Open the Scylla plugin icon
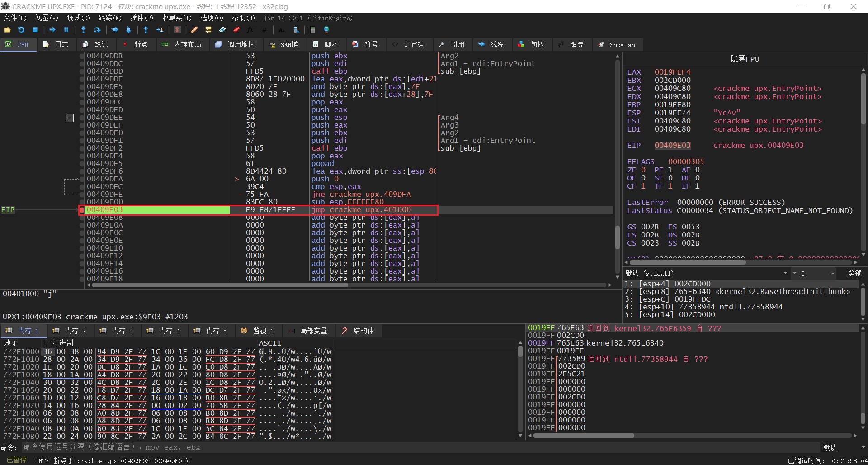The width and height of the screenshot is (868, 465). coord(177,30)
